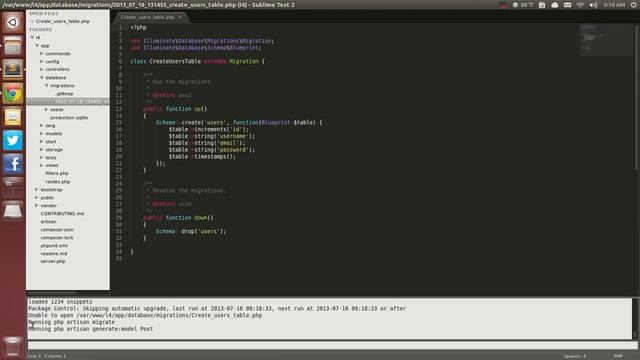This screenshot has height=360, width=640.
Task: Open composer.json file
Action: pos(57,229)
